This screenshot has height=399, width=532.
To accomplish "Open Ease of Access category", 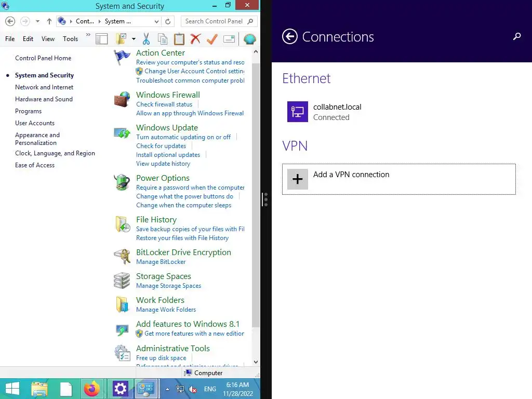I will click(35, 165).
